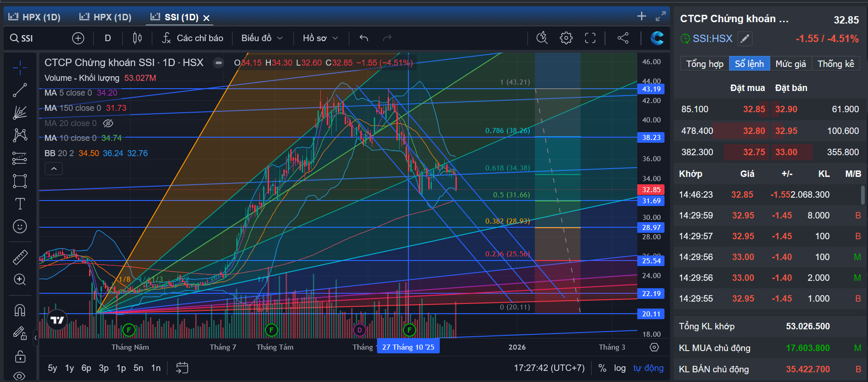Toggle log scale mode
The height and width of the screenshot is (382, 868).
pyautogui.click(x=620, y=368)
